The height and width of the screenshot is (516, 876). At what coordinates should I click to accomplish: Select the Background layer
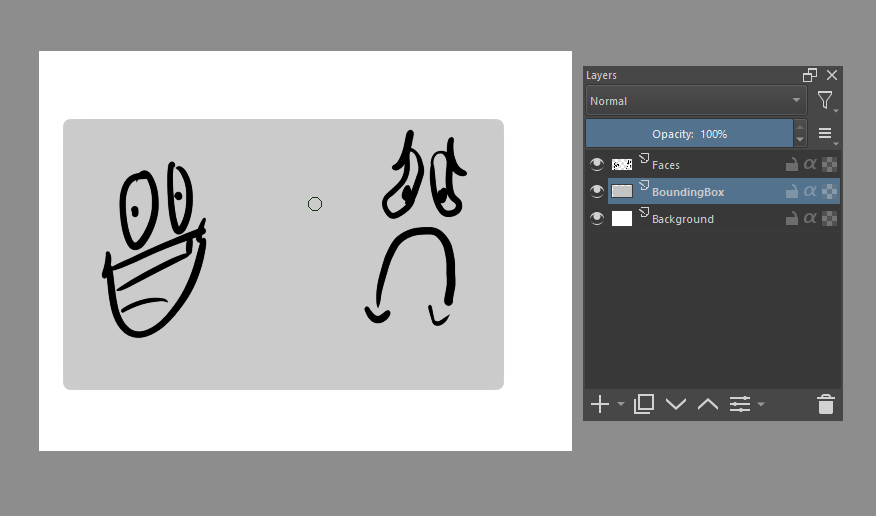coord(700,219)
